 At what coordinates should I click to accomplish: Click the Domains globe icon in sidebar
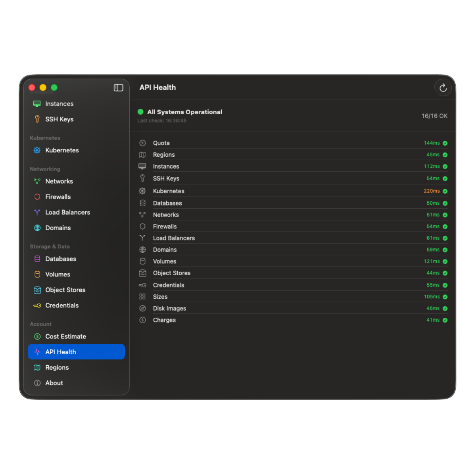tap(37, 228)
